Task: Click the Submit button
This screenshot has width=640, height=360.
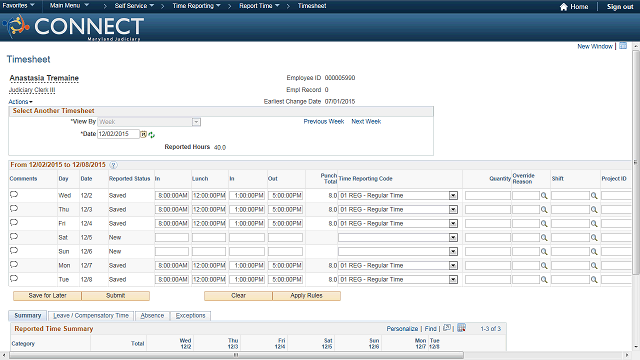Action: click(x=116, y=296)
